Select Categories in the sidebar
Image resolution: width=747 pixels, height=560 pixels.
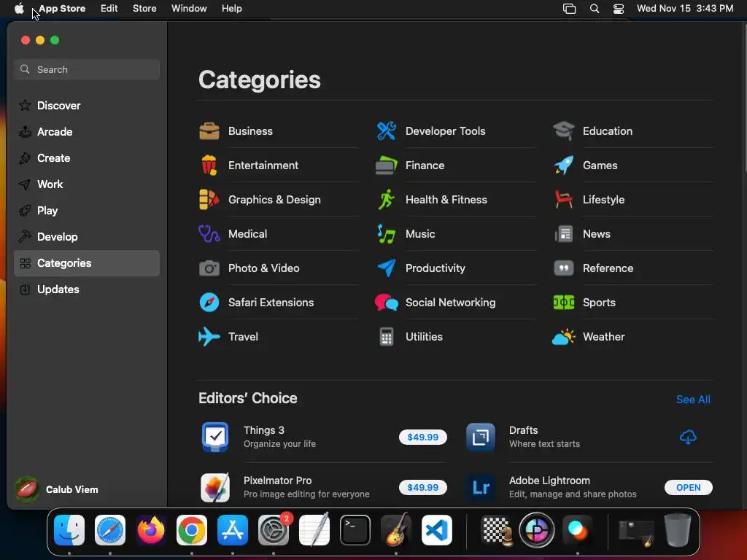pos(87,262)
